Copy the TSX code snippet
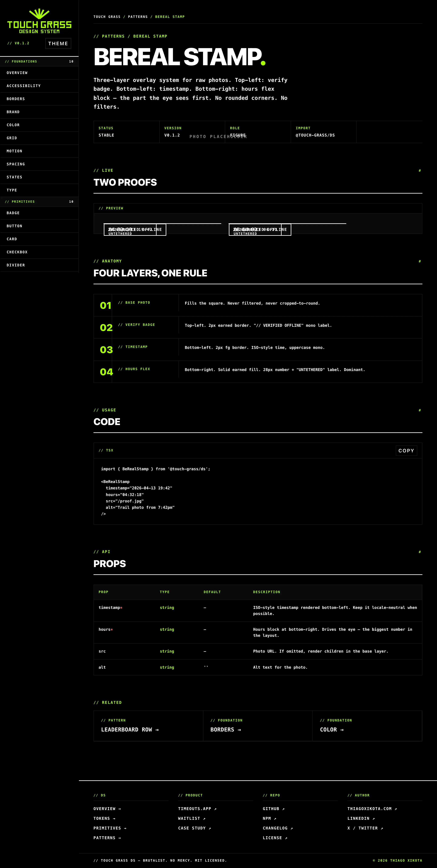 click(406, 451)
